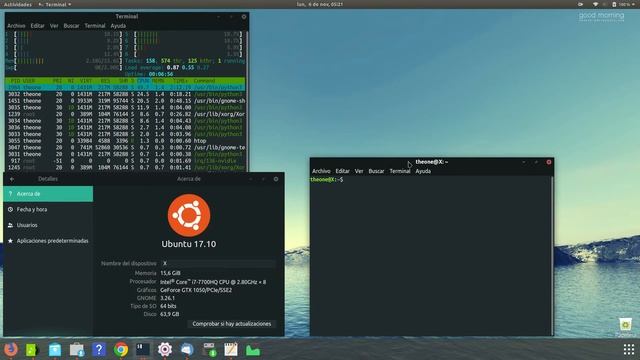Open Editar menu in theone@X terminal
Image resolution: width=640 pixels, height=360 pixels.
point(342,171)
